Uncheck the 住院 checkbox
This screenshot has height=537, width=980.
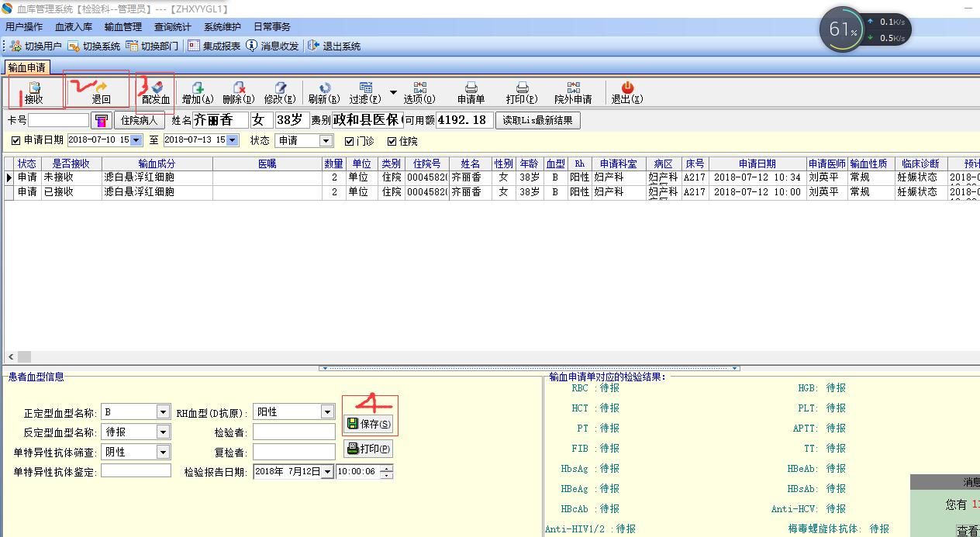pos(392,140)
